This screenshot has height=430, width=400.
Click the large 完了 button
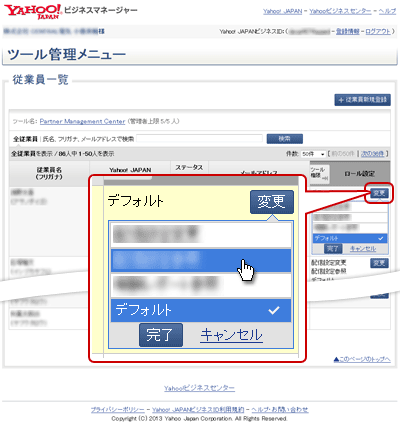point(161,335)
